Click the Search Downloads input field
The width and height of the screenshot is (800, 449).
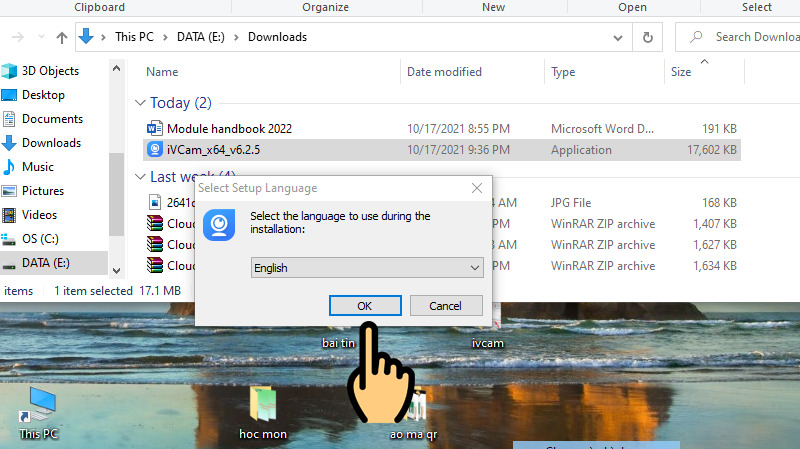click(x=750, y=38)
